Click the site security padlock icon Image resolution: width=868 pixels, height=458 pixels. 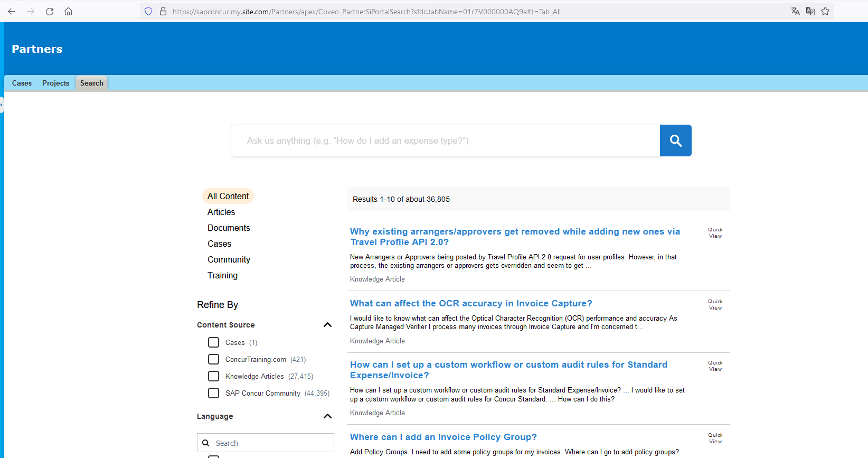coord(163,11)
